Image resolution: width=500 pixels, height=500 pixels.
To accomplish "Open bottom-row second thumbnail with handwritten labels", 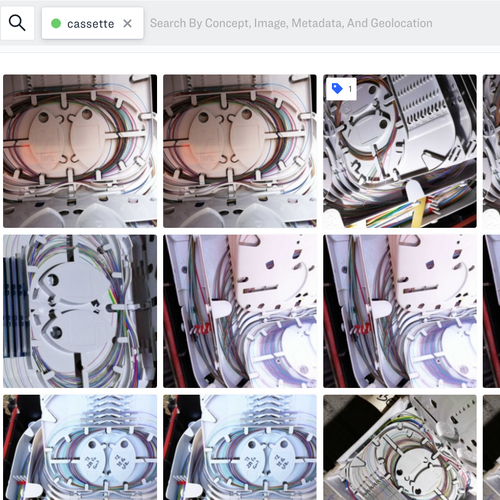I will point(240,447).
